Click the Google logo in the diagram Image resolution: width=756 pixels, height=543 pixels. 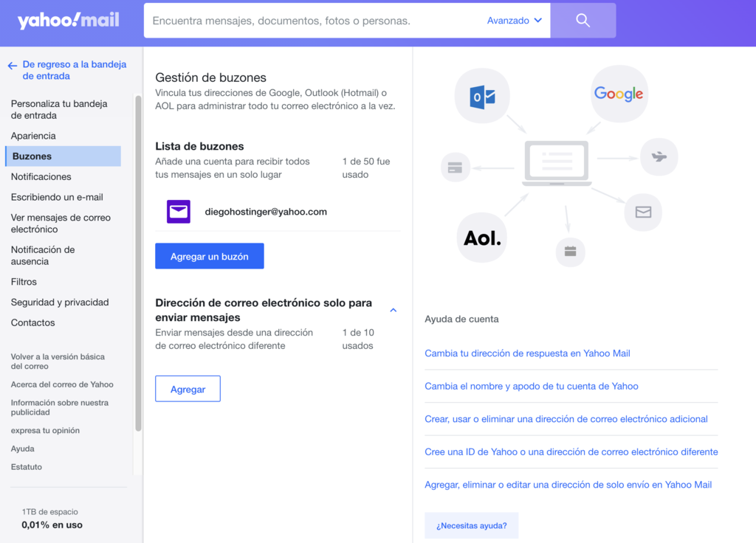(619, 93)
